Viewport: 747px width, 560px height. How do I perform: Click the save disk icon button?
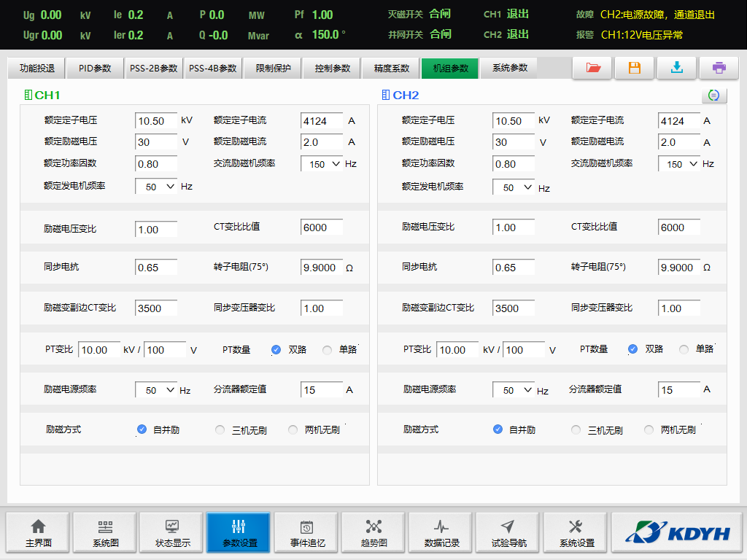(634, 68)
